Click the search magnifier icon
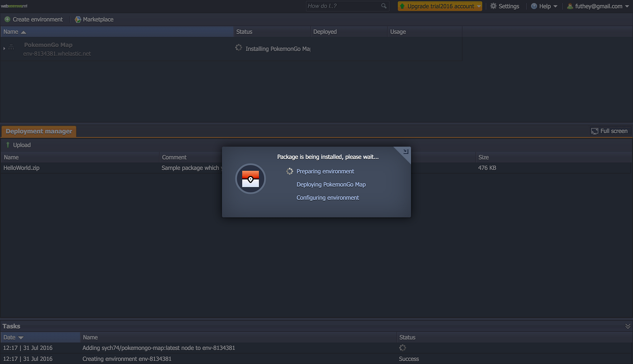 [384, 6]
